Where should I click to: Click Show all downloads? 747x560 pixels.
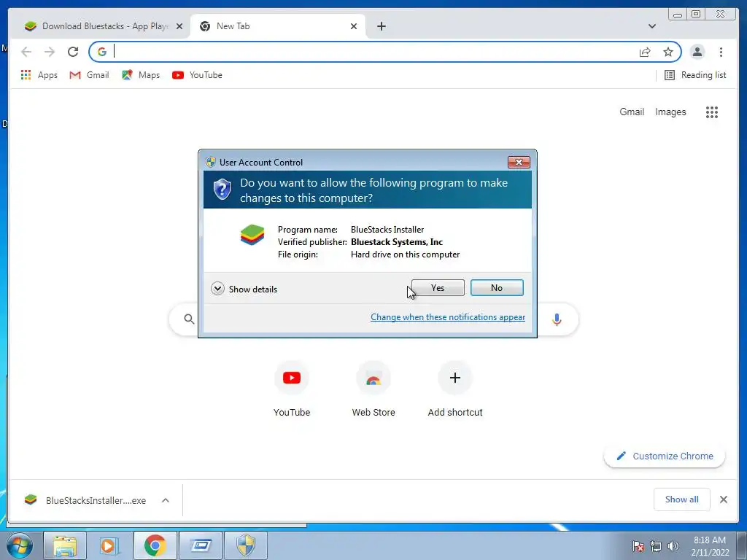tap(682, 499)
